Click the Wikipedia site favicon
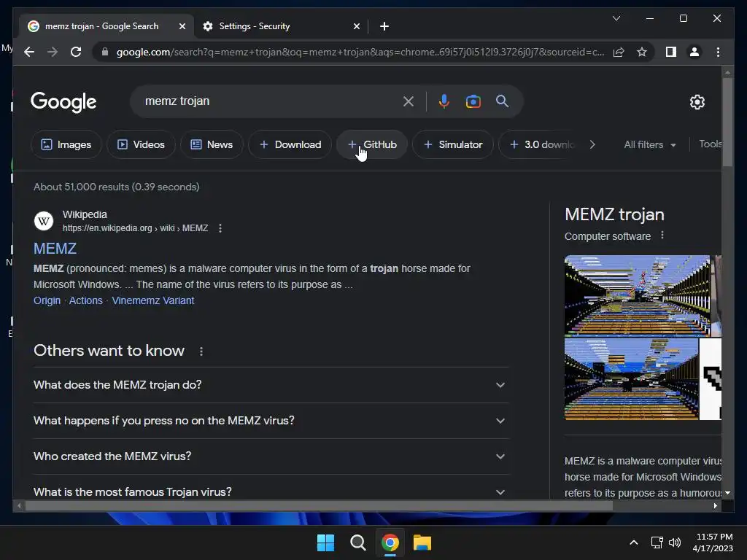Image resolution: width=747 pixels, height=560 pixels. pyautogui.click(x=43, y=221)
